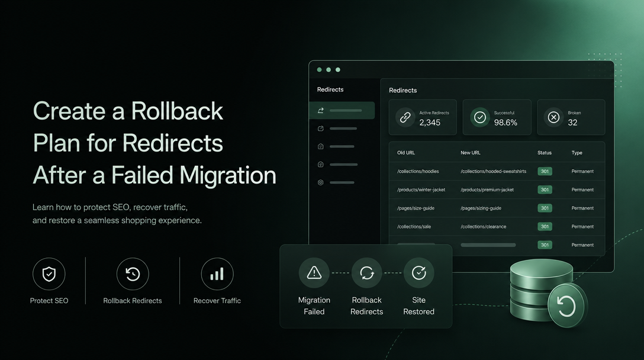Click the Migration Failed warning triangle icon
644x360 pixels.
click(314, 272)
